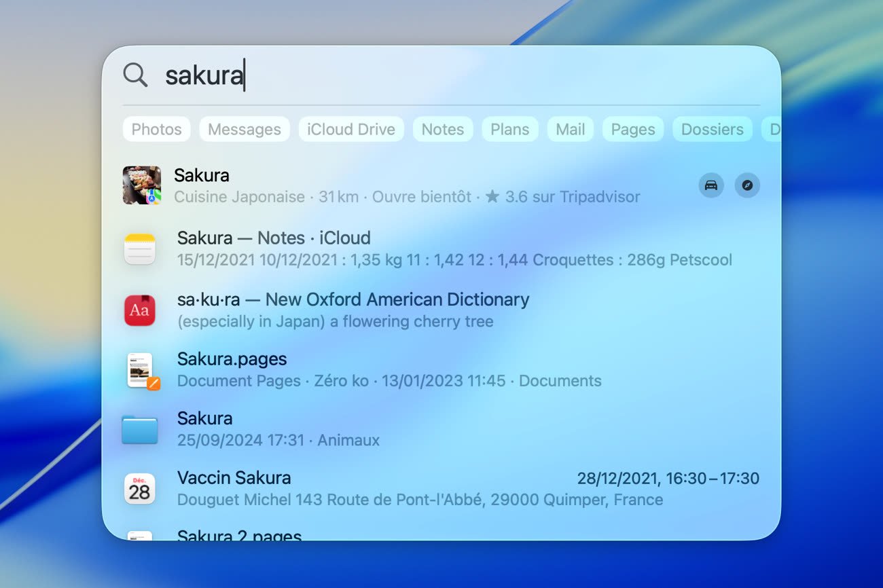Click the '25/09/2024 17:31 · Animaux' details line
The image size is (883, 588).
pos(278,440)
